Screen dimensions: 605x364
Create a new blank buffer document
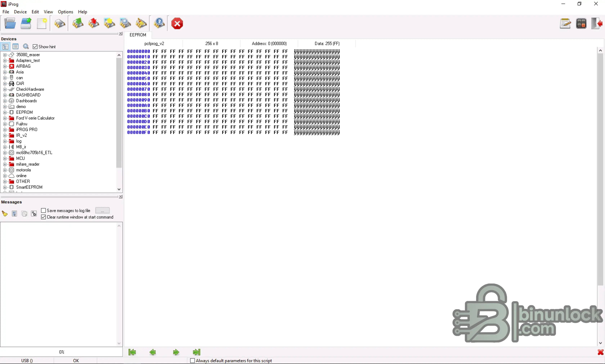click(42, 24)
